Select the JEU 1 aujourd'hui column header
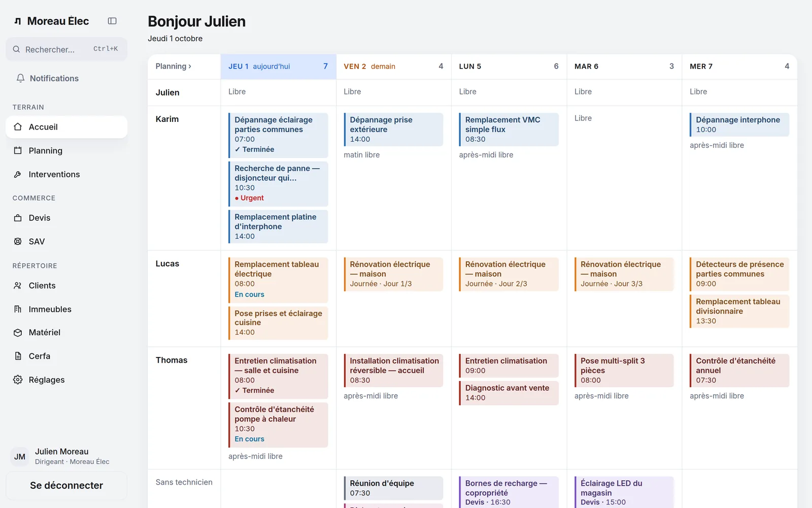Image resolution: width=812 pixels, height=508 pixels. point(278,67)
